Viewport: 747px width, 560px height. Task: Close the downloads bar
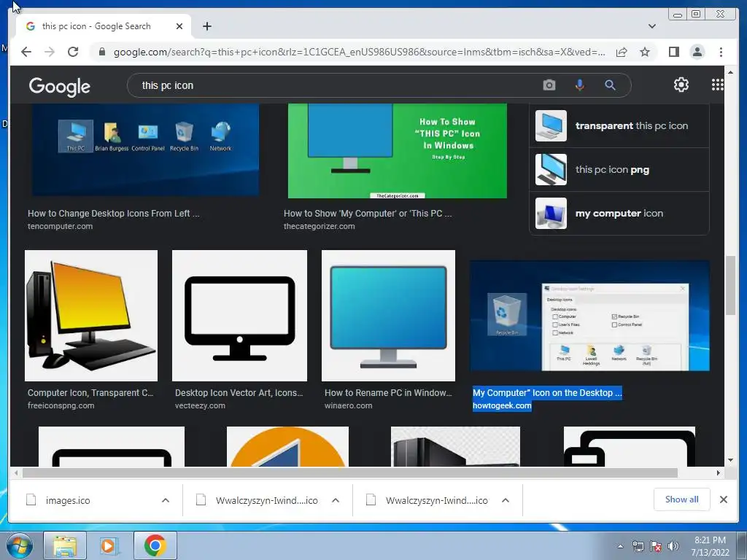tap(723, 499)
